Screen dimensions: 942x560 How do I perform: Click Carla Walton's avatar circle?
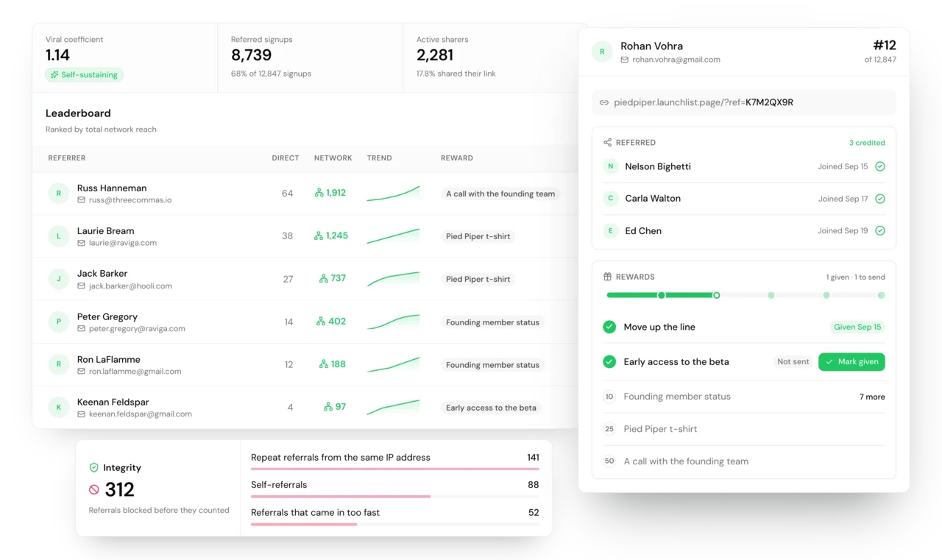pyautogui.click(x=610, y=198)
